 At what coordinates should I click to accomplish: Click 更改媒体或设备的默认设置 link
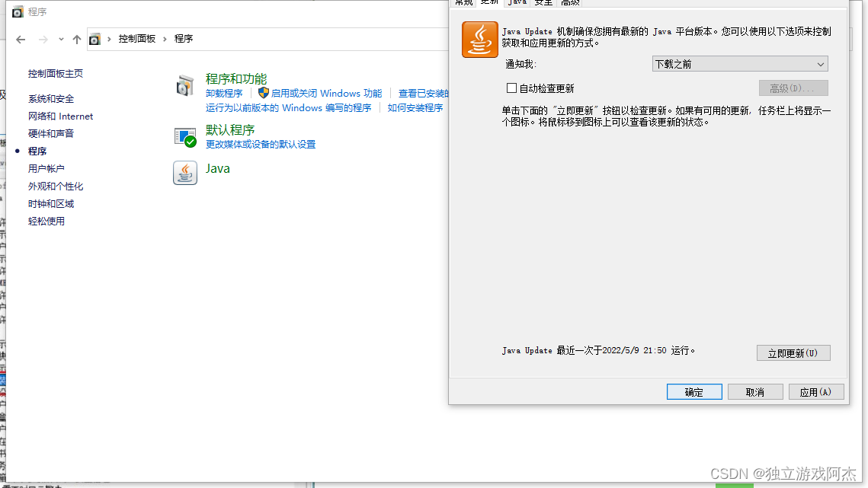261,145
